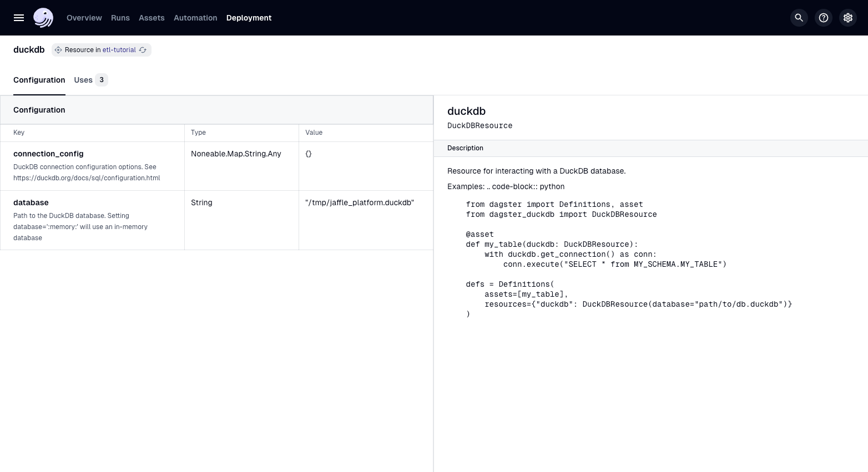Go to the Overview page
Screen dimensions: 868x472
84,18
